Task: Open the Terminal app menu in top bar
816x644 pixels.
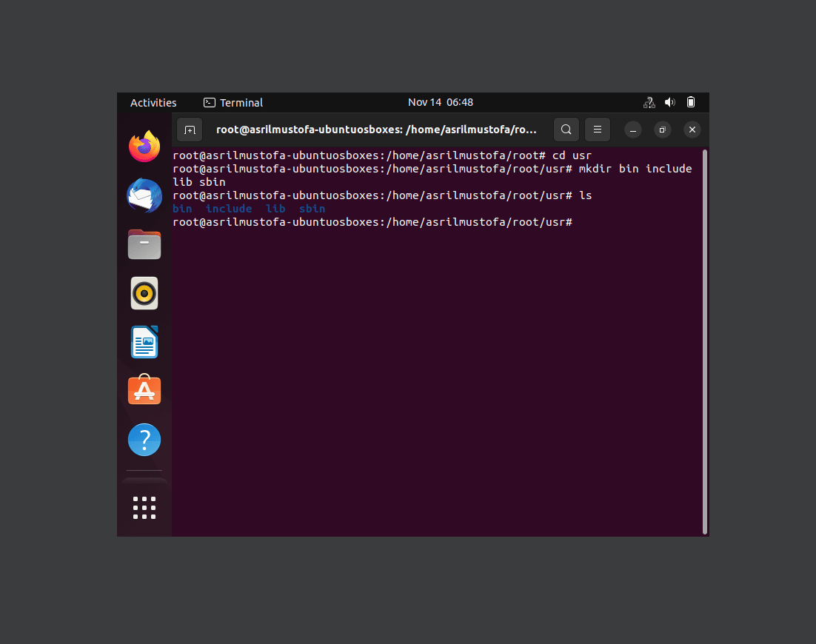Action: (x=233, y=103)
